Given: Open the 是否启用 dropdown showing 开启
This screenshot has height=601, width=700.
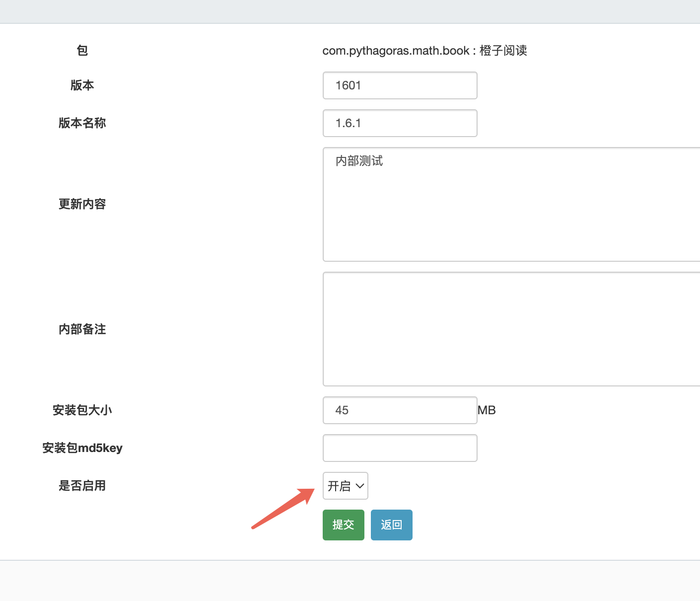Looking at the screenshot, I should coord(346,486).
